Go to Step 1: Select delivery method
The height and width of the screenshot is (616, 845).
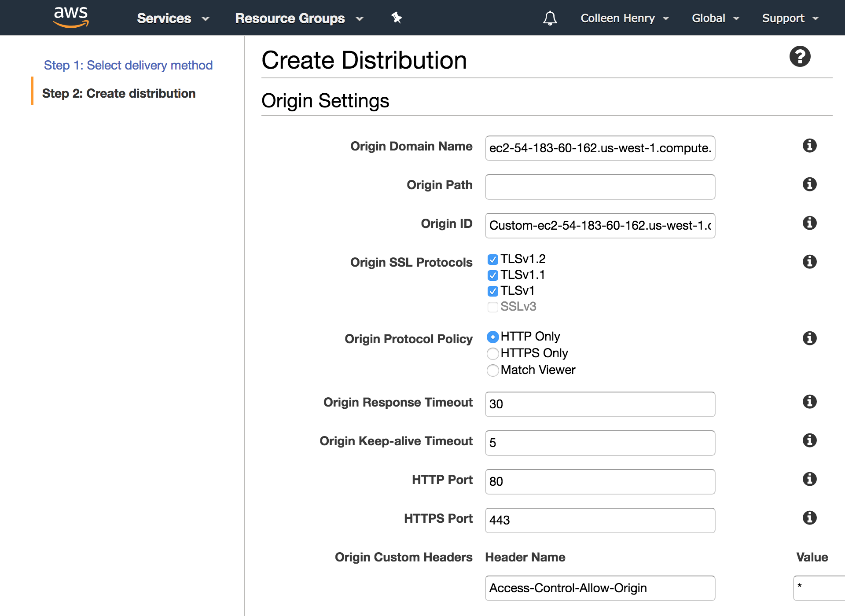(x=128, y=65)
